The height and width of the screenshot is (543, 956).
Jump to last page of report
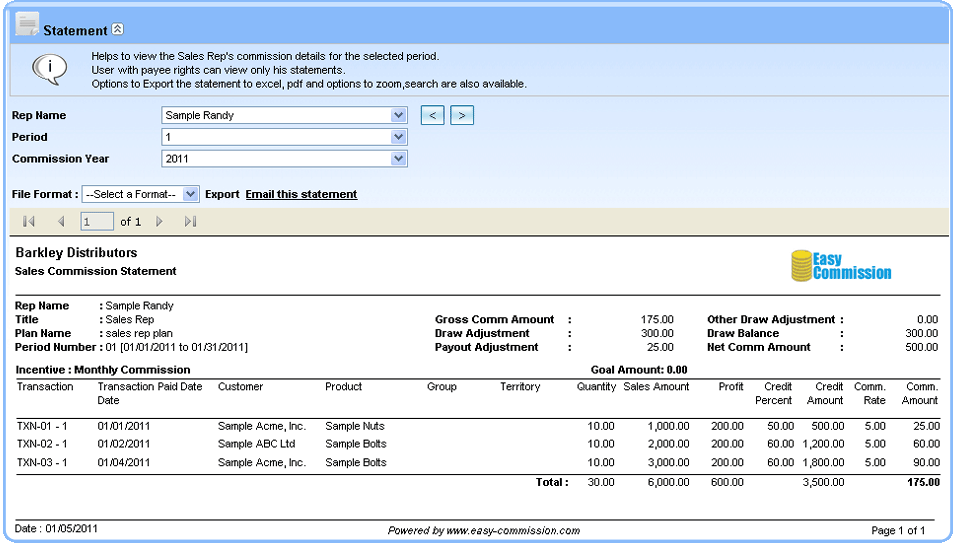tap(191, 221)
